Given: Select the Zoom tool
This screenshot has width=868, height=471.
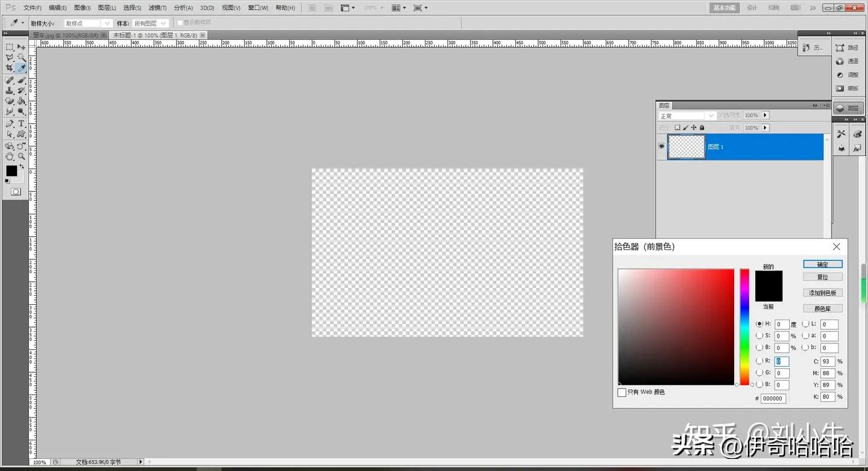Looking at the screenshot, I should point(20,155).
